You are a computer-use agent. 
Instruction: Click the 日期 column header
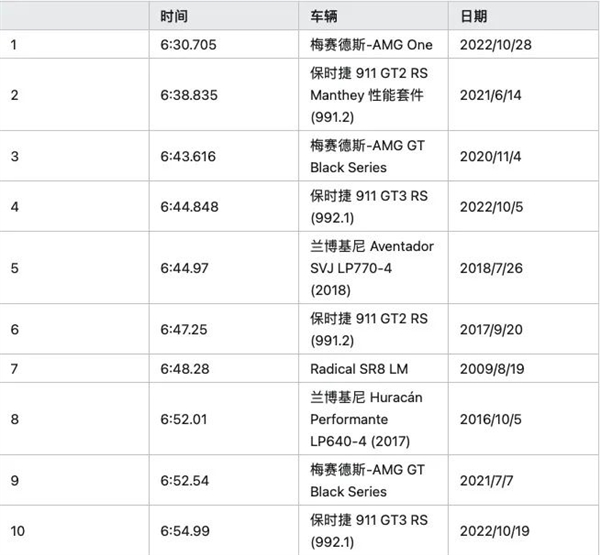pyautogui.click(x=474, y=17)
